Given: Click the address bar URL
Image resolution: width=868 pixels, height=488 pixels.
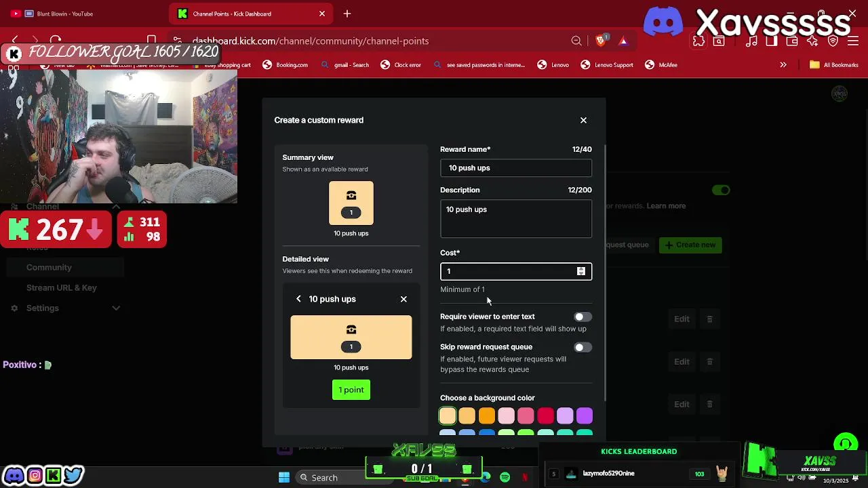Looking at the screenshot, I should tap(311, 41).
